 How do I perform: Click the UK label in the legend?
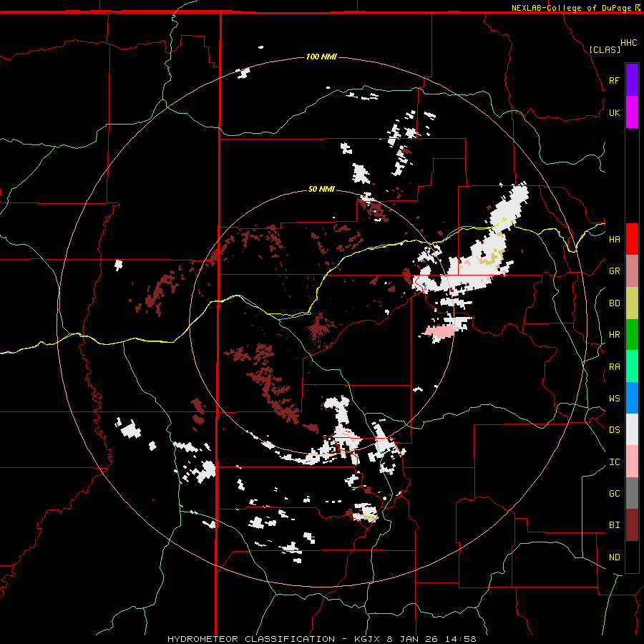614,112
